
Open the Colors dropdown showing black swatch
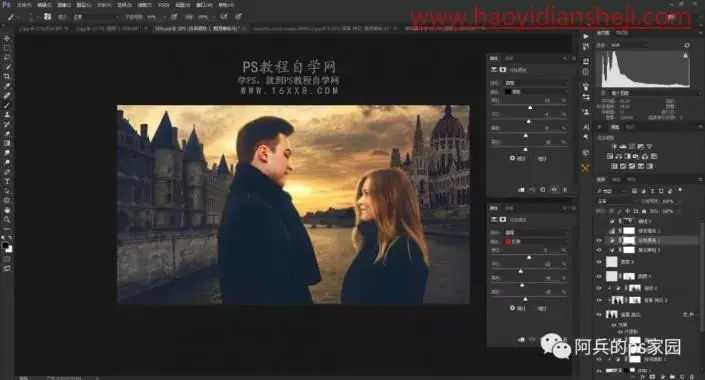[x=535, y=92]
